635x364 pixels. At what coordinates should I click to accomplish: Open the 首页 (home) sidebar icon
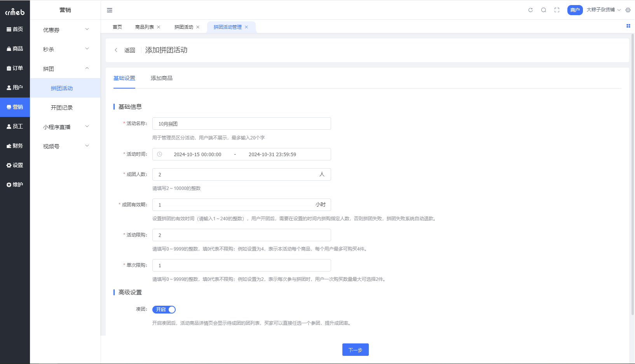click(15, 29)
